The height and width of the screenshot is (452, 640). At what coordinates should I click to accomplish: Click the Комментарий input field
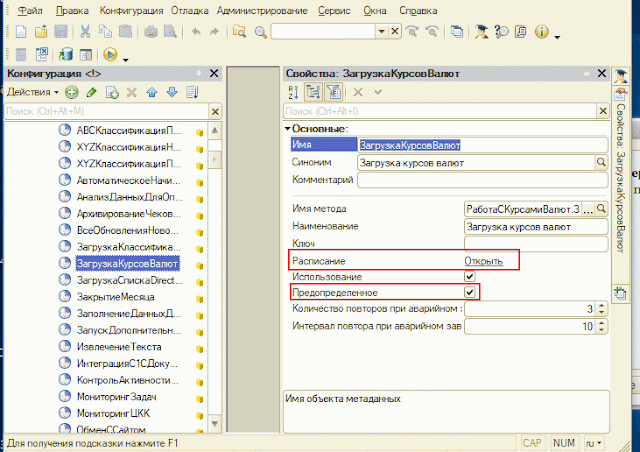coord(482,180)
